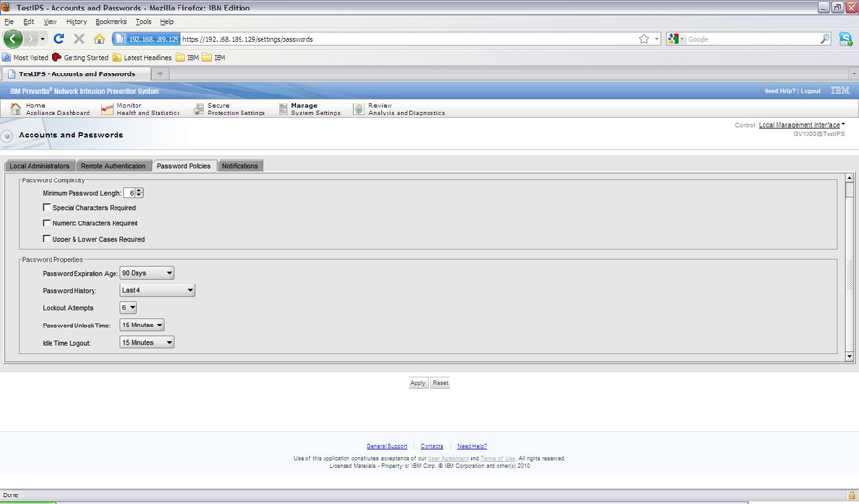Bookmark this page with star icon
Screen dimensions: 859x504
tap(644, 39)
